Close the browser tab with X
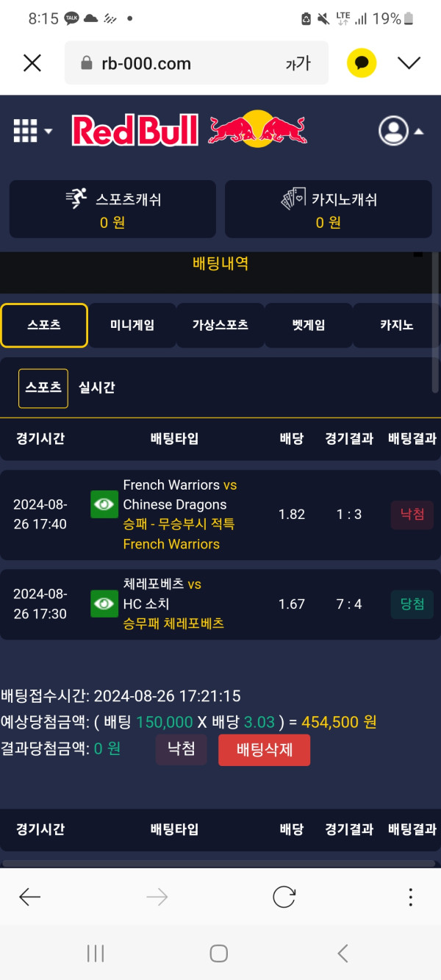 [32, 63]
